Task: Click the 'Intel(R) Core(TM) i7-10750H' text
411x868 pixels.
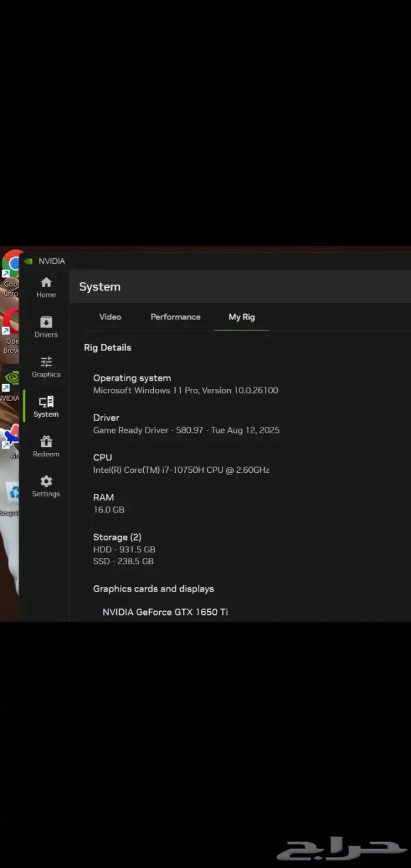Action: tap(181, 470)
